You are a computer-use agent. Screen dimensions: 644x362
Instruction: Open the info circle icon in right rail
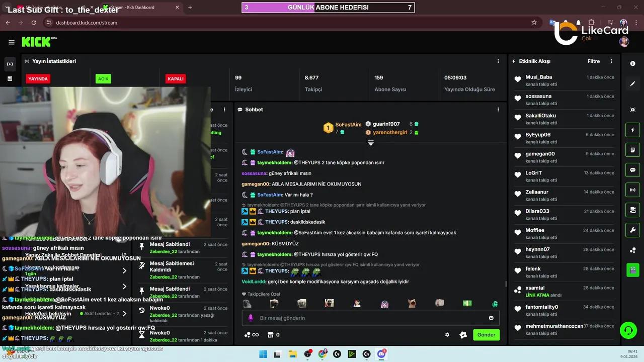click(633, 64)
